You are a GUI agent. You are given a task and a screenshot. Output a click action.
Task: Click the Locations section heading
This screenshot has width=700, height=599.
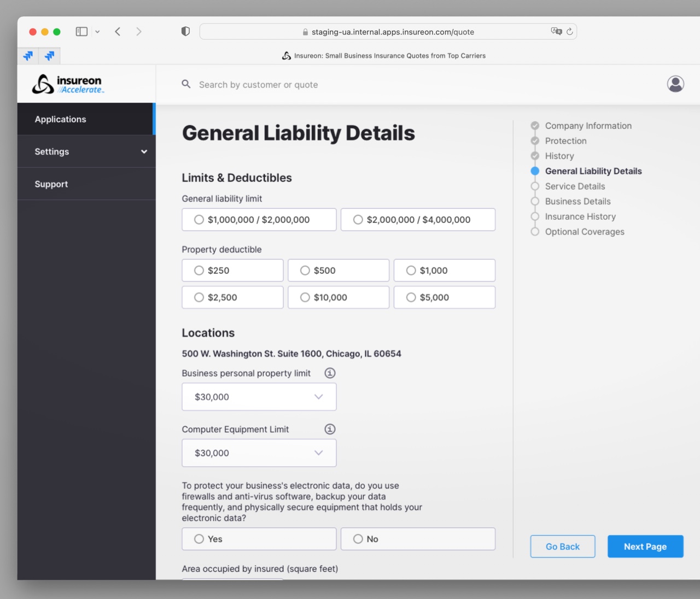tap(208, 333)
